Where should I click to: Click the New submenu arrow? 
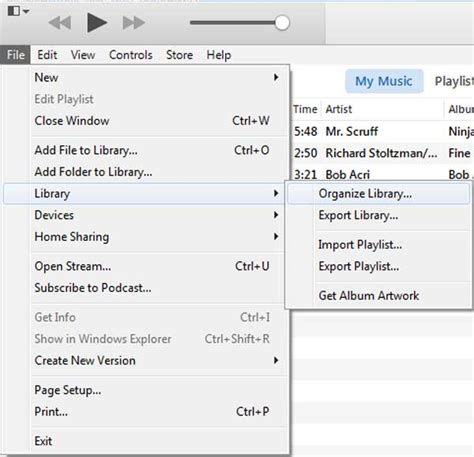(x=276, y=77)
